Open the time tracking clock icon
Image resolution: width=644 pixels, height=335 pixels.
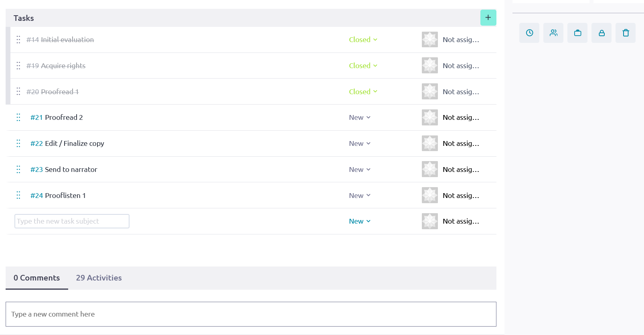[x=529, y=33]
